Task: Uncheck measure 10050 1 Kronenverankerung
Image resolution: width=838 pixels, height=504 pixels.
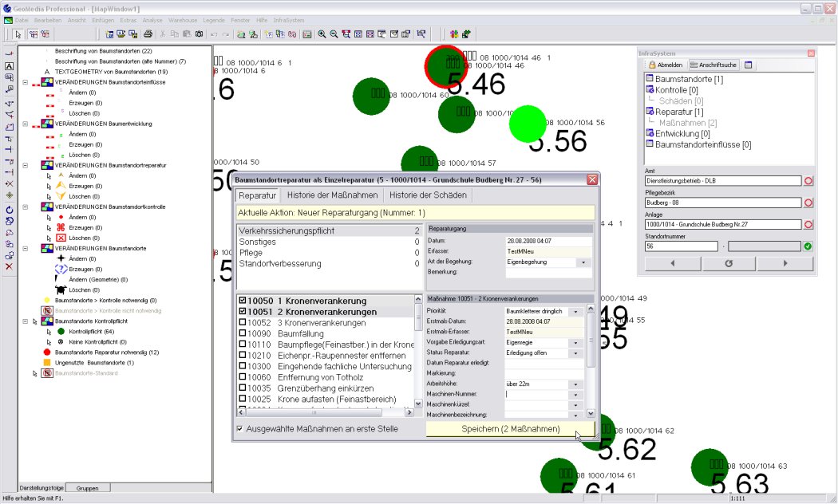Action: 242,301
